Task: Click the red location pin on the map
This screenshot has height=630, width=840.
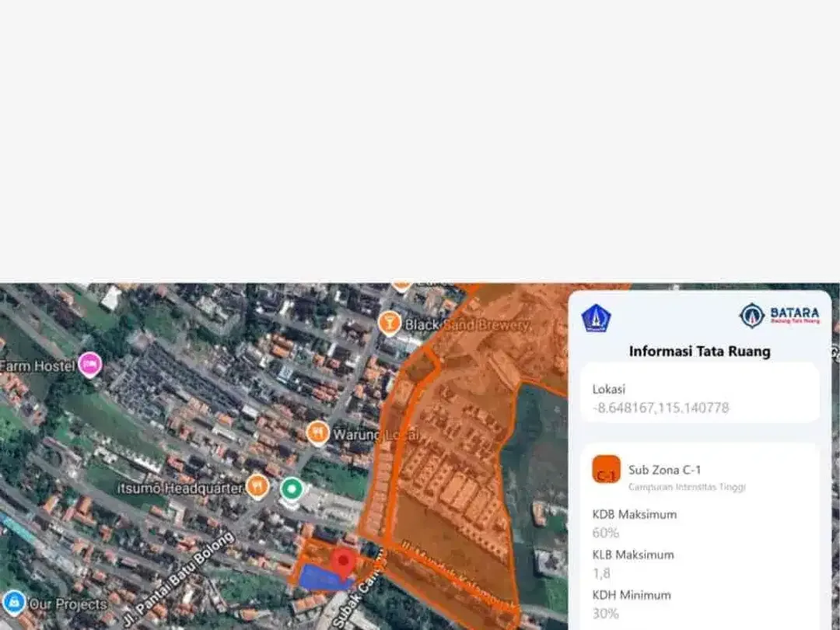Action: (343, 562)
